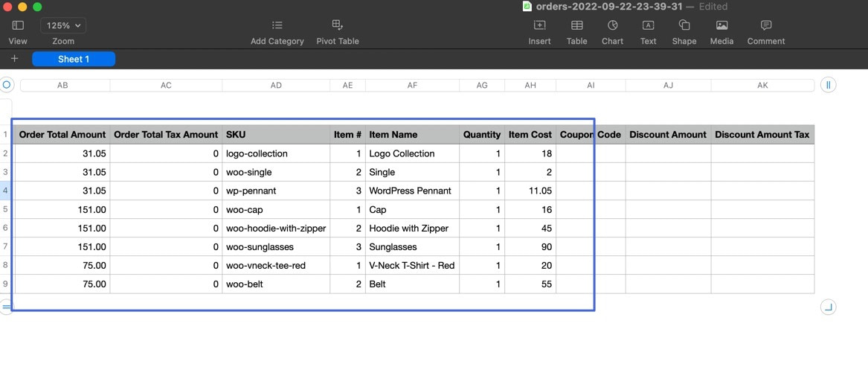Click the Item Cost header cell
The image size is (868, 370).
click(530, 135)
